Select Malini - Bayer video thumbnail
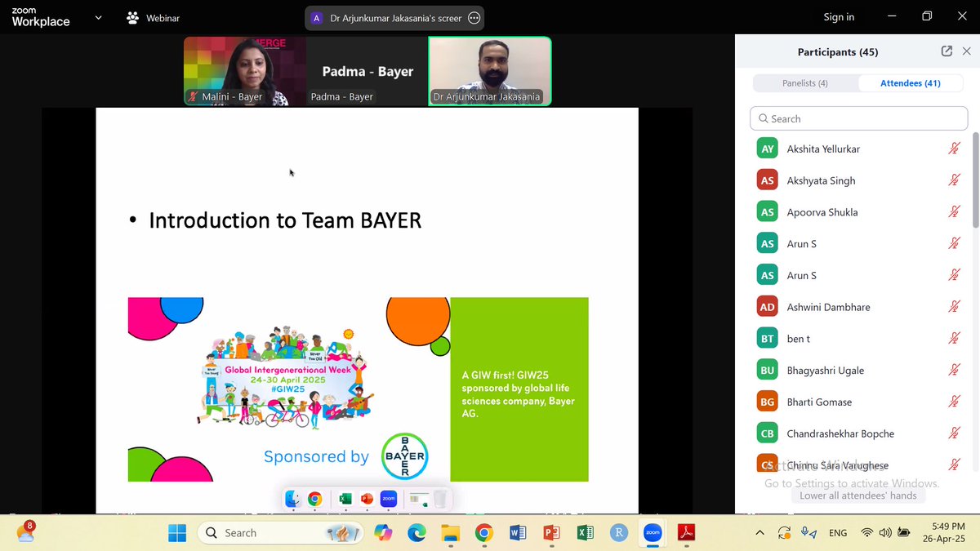The width and height of the screenshot is (980, 551). coord(244,71)
